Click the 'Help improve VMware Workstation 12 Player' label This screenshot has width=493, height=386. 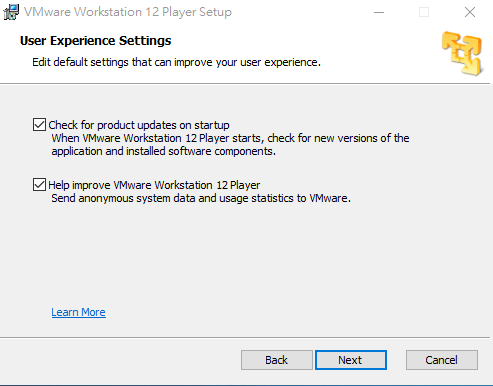tap(154, 185)
